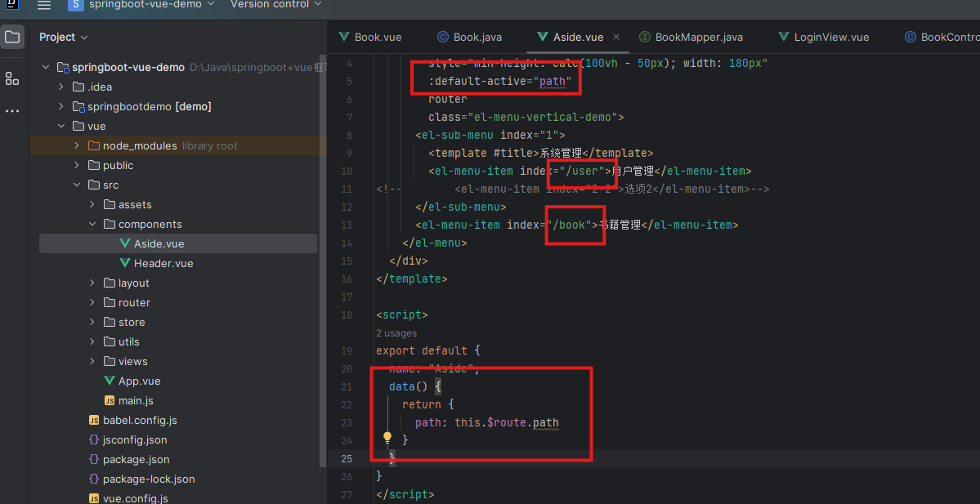
Task: Place cursor on 'path: this.$route.path' line
Action: [x=487, y=423]
